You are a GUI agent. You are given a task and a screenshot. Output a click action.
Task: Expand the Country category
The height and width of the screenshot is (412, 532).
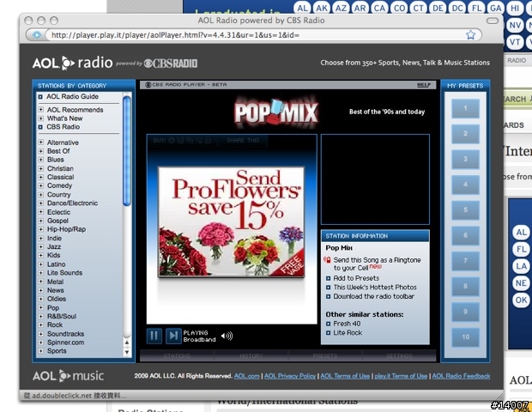(40, 195)
